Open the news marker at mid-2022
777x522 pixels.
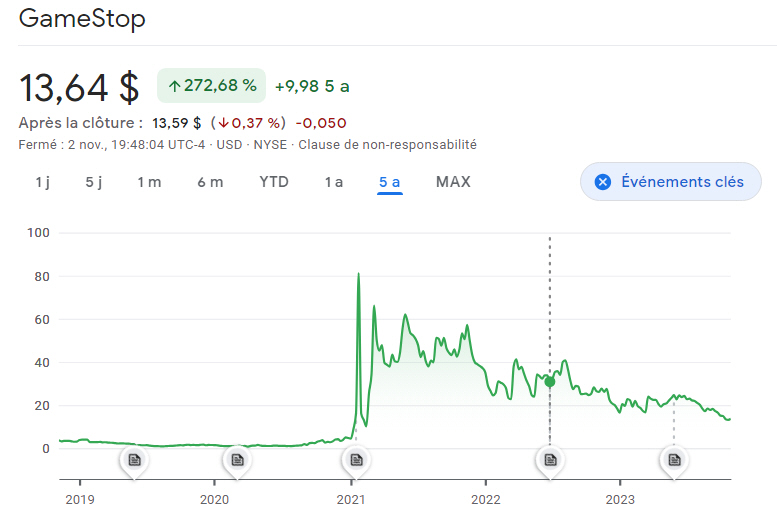549,459
